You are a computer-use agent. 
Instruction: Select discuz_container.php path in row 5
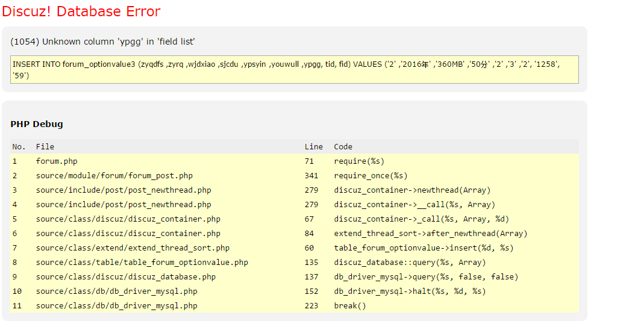pyautogui.click(x=128, y=219)
